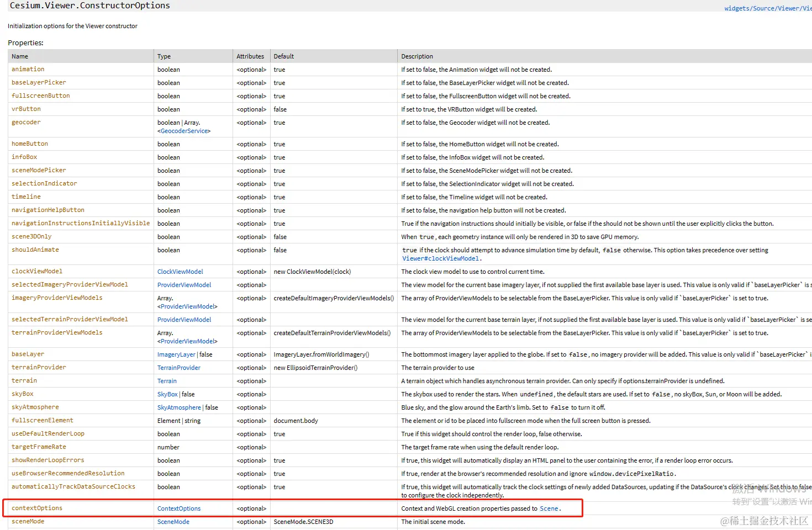Viewport: 812px width, 530px height.
Task: Follow the SceneMode type link
Action: [173, 522]
